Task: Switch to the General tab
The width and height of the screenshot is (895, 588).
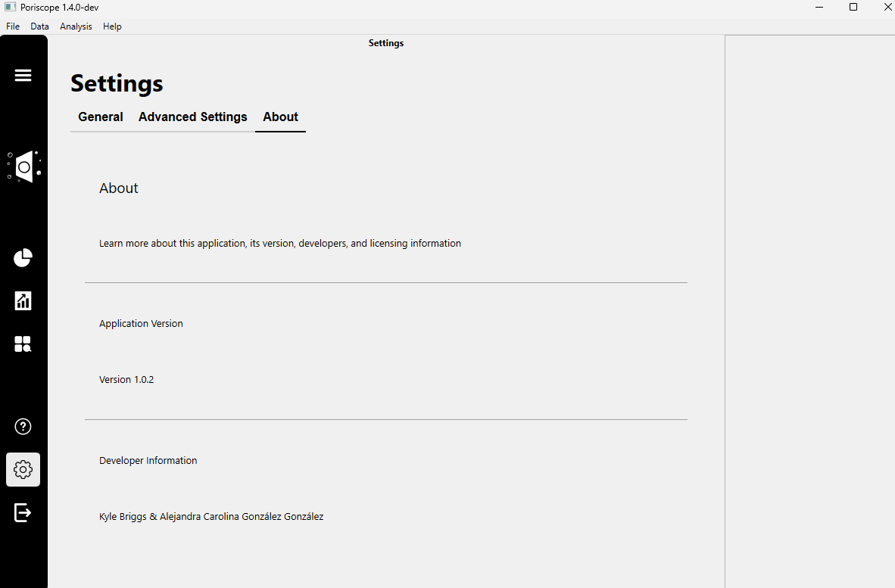Action: coord(101,117)
